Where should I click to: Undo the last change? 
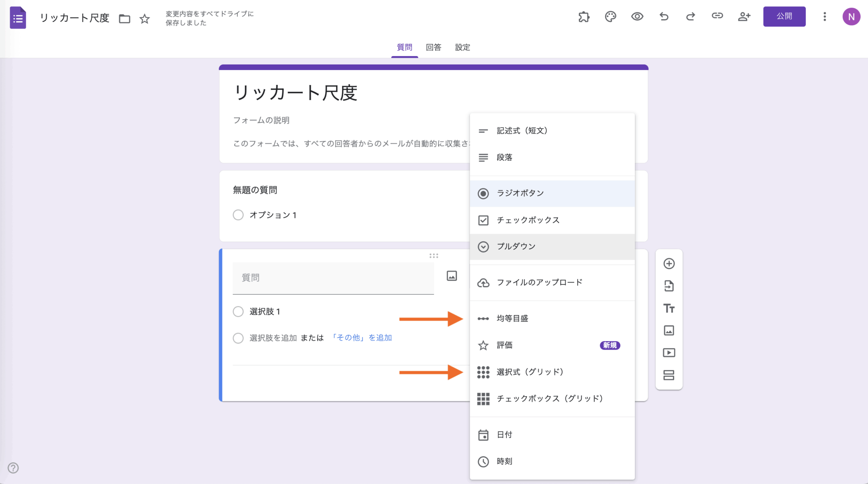pos(664,17)
